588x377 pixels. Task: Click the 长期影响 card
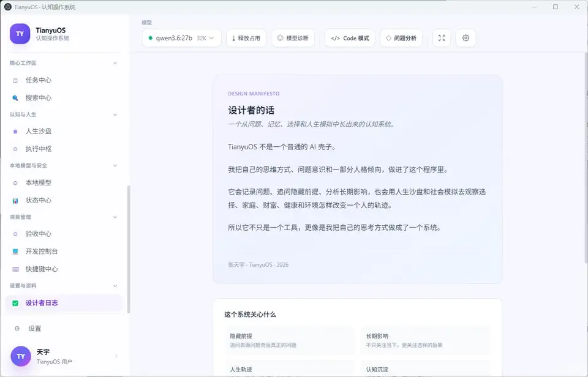[425, 340]
